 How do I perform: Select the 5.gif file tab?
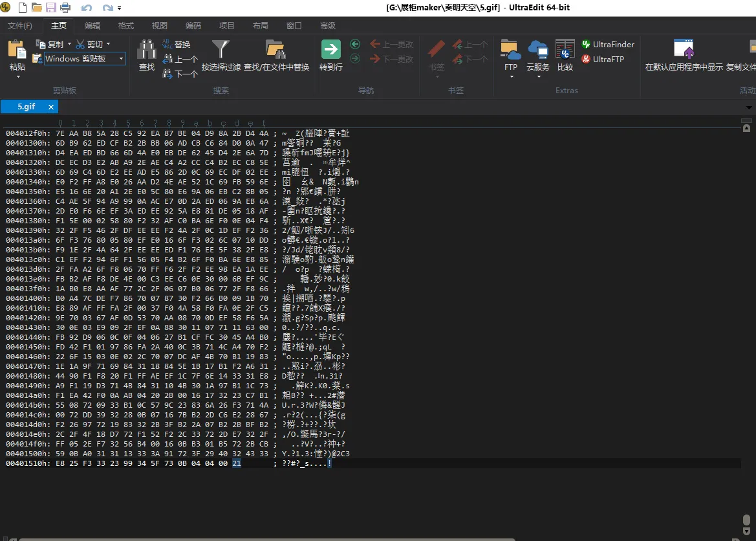(26, 106)
